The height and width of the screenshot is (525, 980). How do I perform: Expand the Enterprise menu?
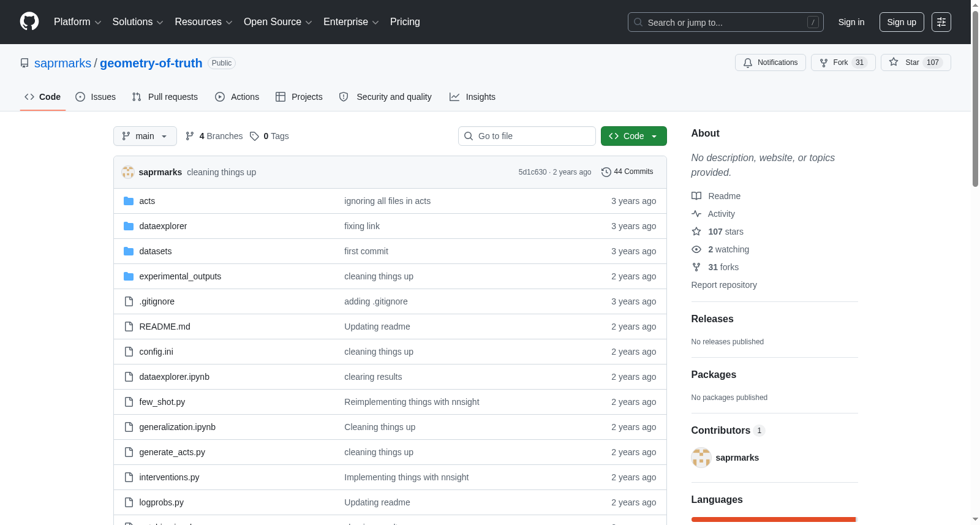pyautogui.click(x=351, y=22)
